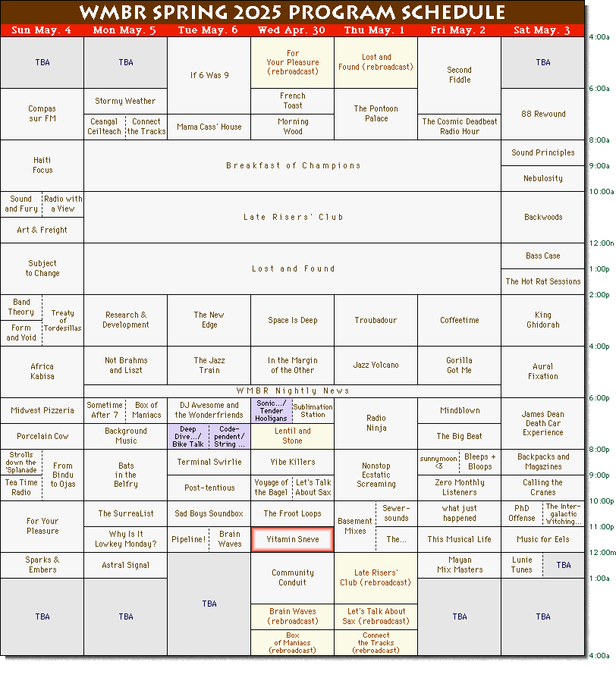
Task: Click the If 6 Was 9 program
Action: (209, 75)
